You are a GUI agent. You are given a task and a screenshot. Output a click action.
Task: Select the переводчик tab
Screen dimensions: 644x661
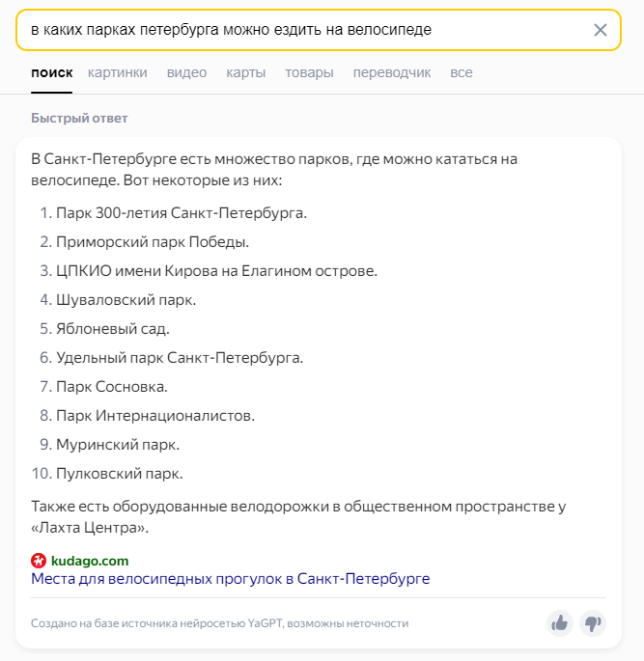[x=392, y=72]
